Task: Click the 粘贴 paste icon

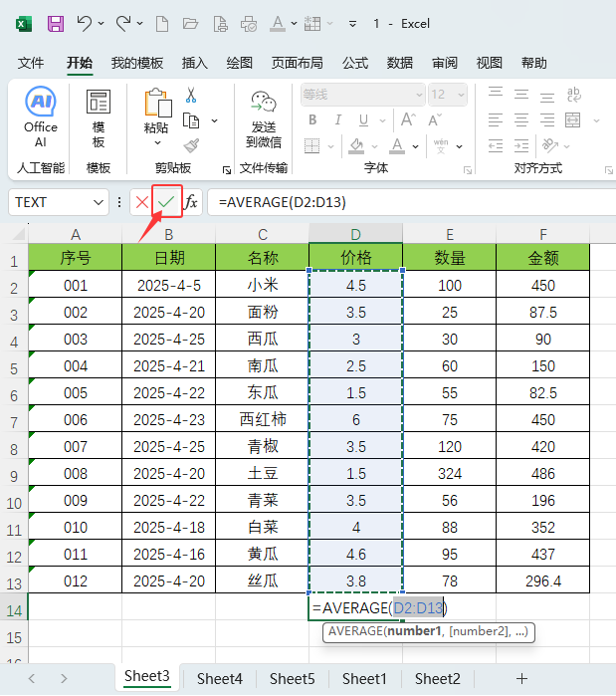Action: [x=157, y=103]
